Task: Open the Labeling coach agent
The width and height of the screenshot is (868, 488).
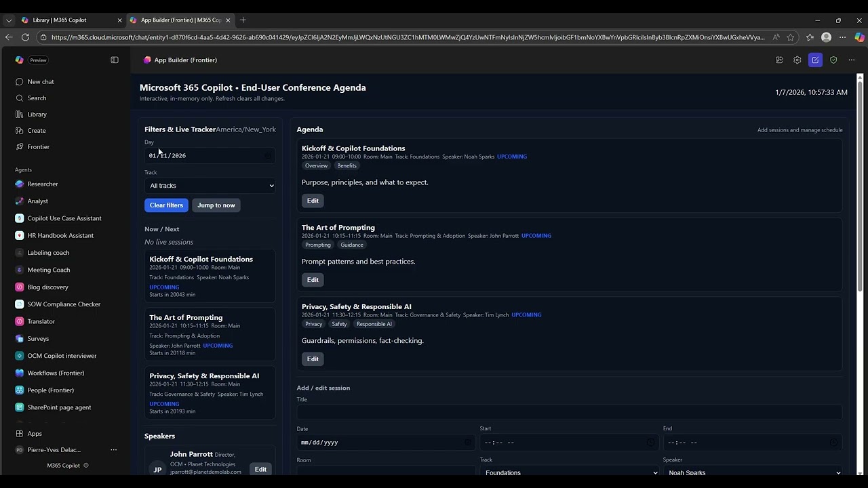Action: point(48,252)
